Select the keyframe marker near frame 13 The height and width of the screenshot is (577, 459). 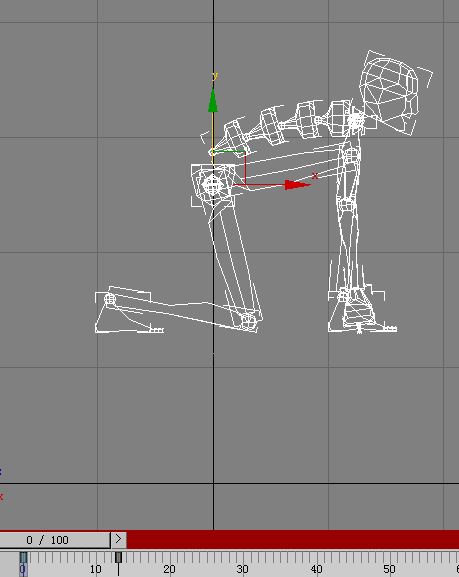click(119, 557)
